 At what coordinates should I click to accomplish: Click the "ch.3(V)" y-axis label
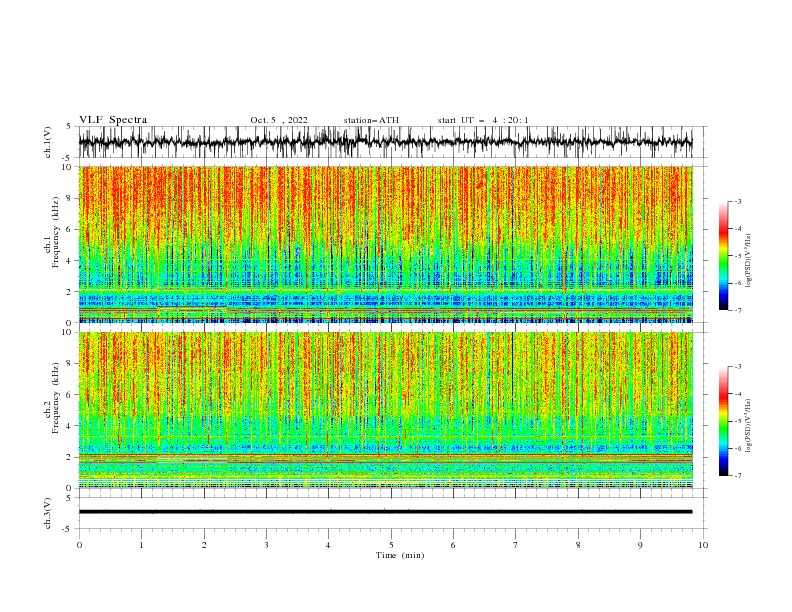click(x=48, y=513)
